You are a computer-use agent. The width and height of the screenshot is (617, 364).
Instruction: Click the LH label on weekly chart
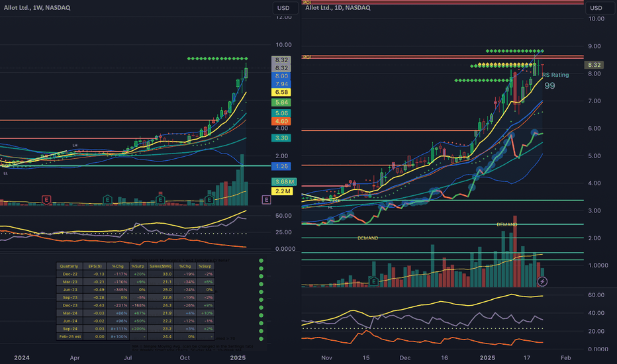(75, 145)
